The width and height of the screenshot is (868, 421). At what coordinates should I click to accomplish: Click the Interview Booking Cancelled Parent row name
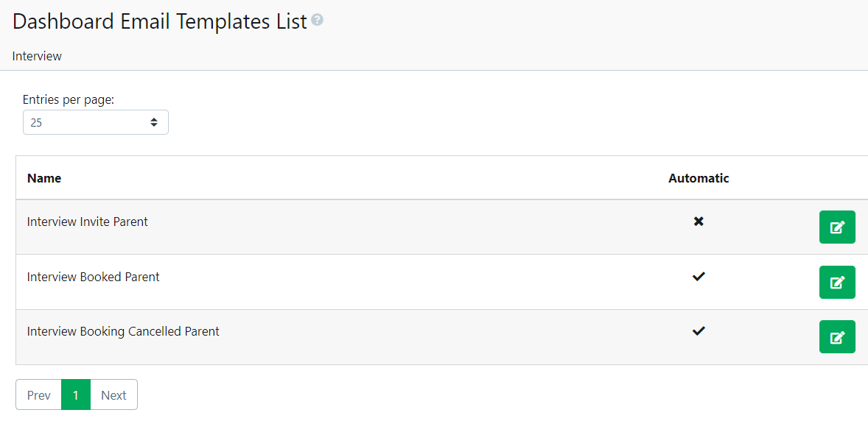tap(123, 331)
